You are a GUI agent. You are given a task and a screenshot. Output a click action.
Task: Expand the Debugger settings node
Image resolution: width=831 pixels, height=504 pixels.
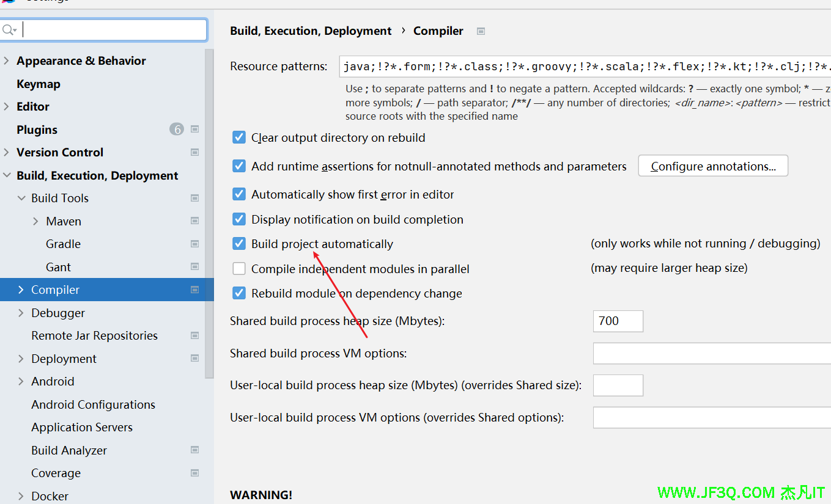21,313
